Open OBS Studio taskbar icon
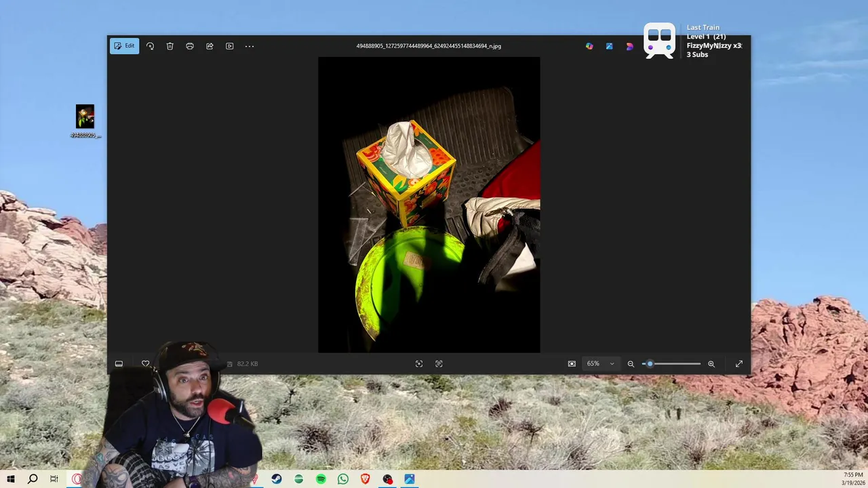This screenshot has height=488, width=868. click(x=387, y=479)
